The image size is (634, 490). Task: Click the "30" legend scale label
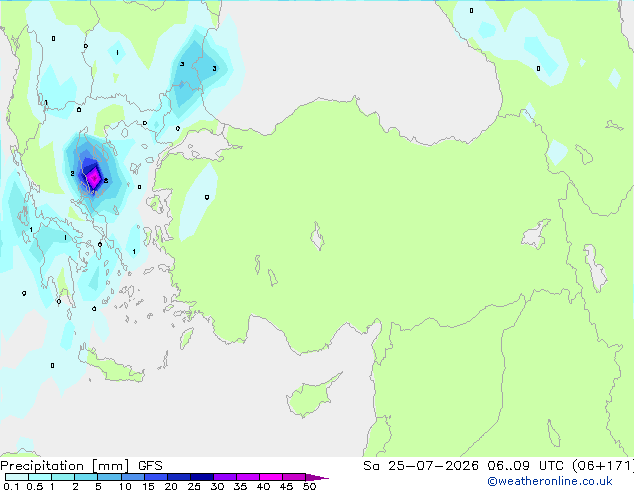click(x=217, y=486)
